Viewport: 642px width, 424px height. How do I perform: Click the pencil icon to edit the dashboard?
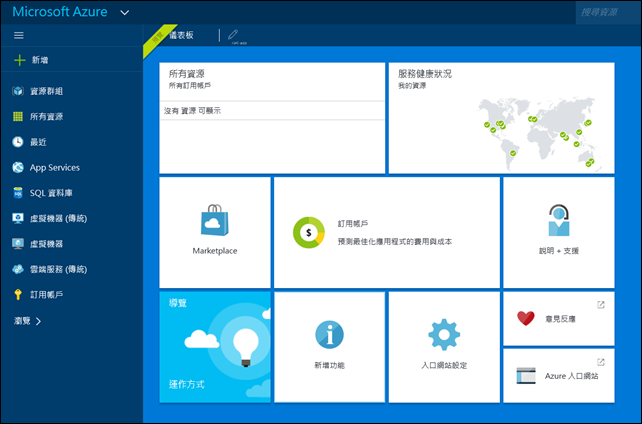[233, 35]
